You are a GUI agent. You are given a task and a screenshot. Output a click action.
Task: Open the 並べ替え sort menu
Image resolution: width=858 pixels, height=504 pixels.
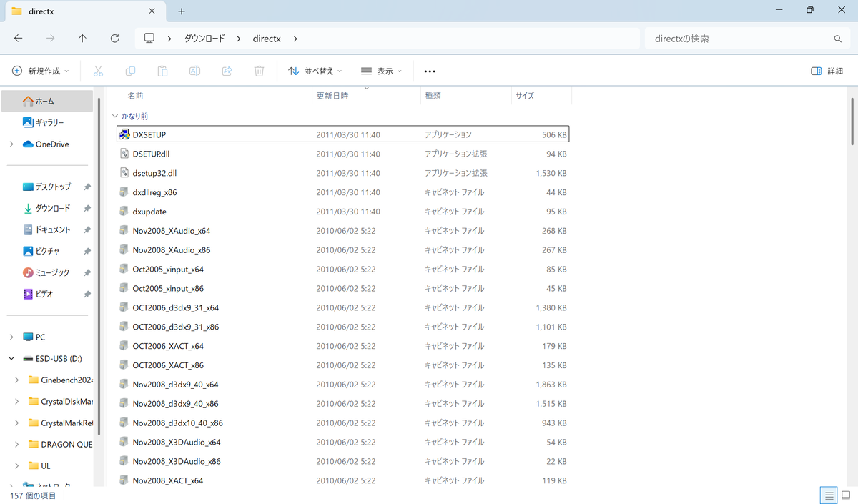pos(315,71)
